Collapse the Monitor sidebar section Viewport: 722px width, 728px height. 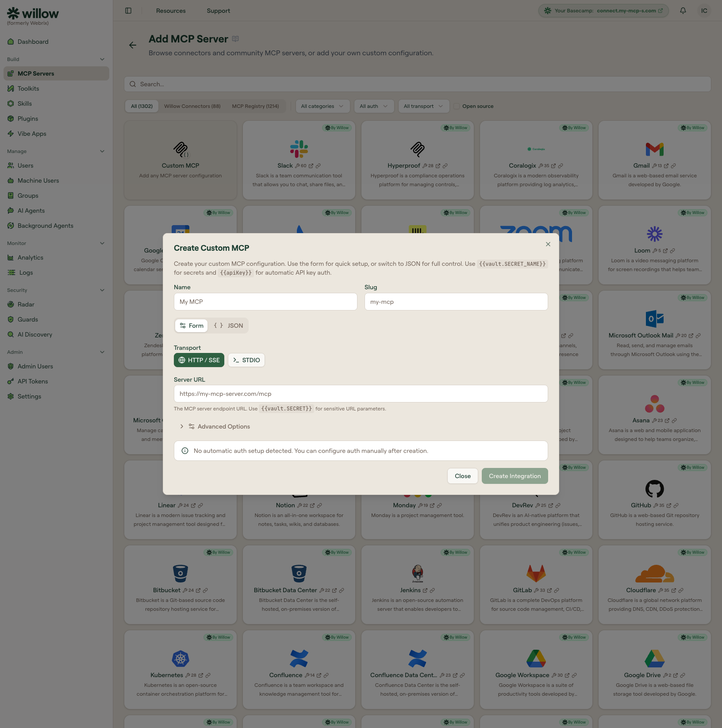102,243
